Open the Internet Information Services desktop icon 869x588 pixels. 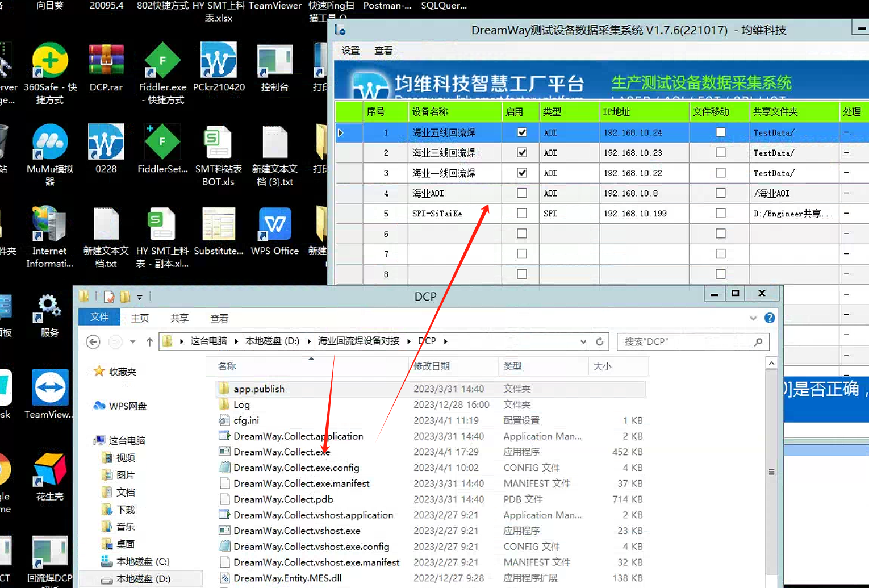50,224
